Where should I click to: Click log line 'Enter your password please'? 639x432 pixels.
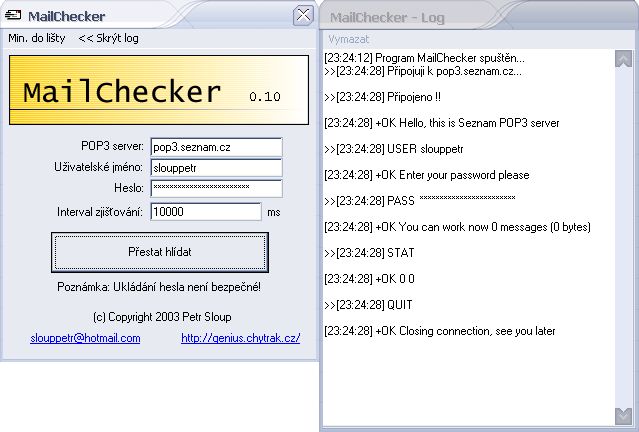tap(427, 175)
